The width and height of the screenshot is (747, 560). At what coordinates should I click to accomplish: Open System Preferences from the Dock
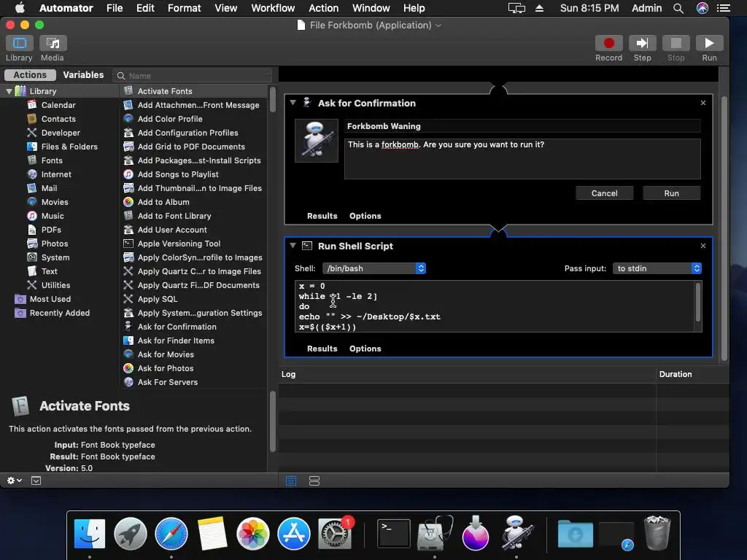coord(335,533)
